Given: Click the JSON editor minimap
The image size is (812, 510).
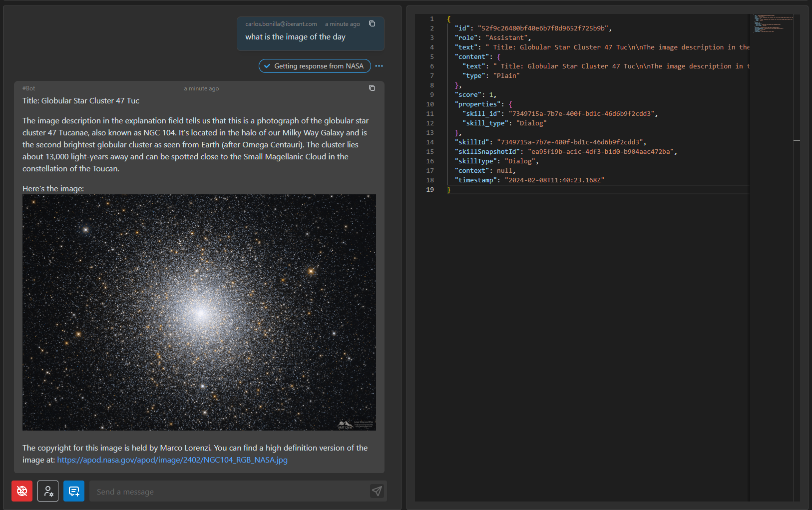Looking at the screenshot, I should tap(774, 24).
